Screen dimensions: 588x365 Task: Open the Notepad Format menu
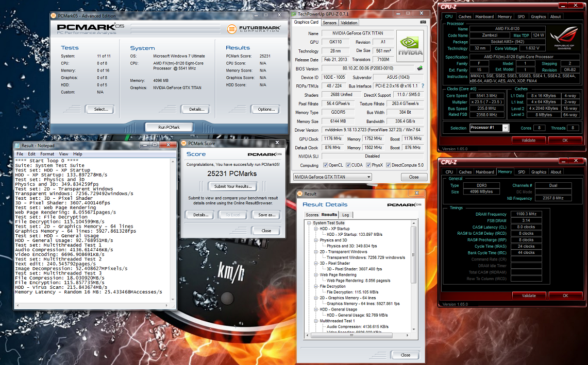pos(47,154)
